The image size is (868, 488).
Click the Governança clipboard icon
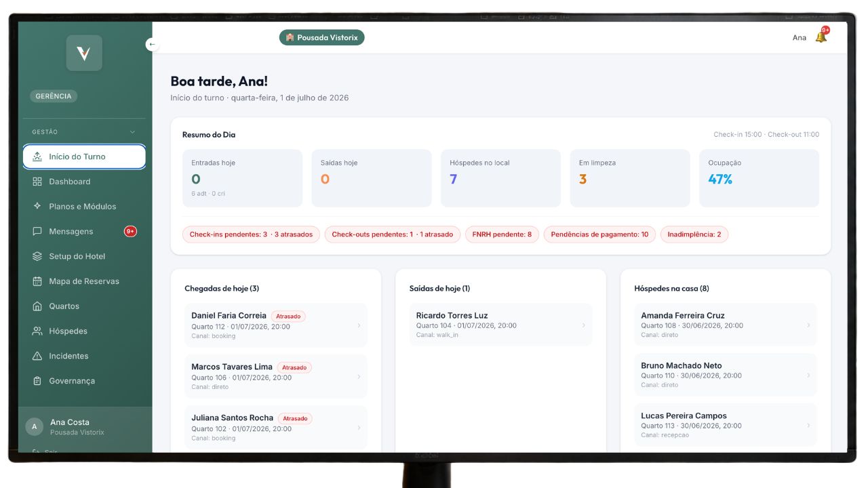37,381
